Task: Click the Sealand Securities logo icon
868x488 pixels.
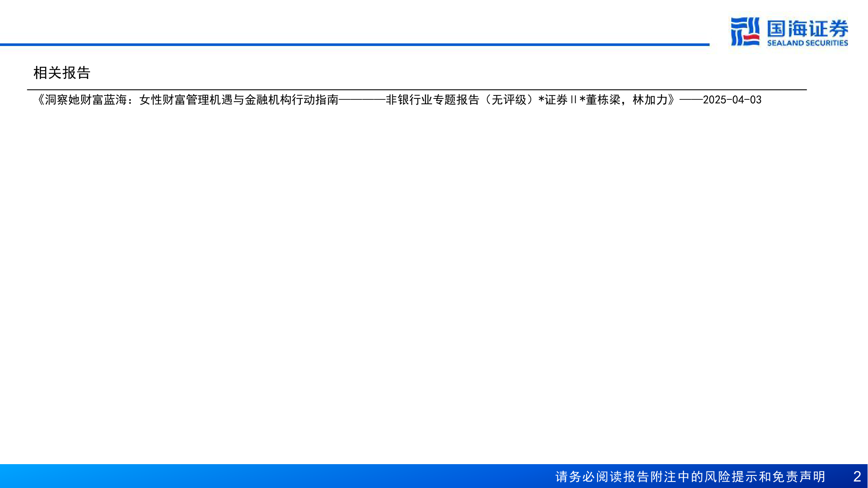Action: coord(745,32)
